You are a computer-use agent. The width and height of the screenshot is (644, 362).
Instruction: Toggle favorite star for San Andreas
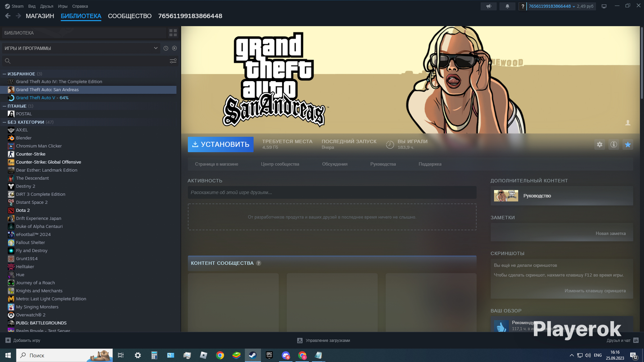(x=628, y=144)
